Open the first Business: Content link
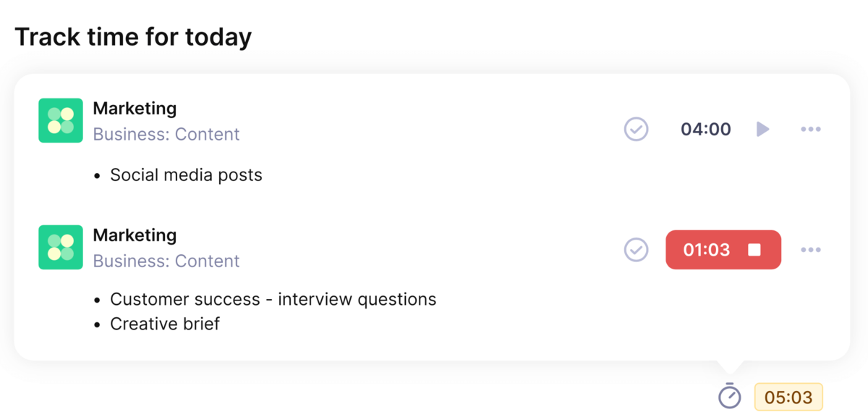The height and width of the screenshot is (420, 868). (x=166, y=134)
